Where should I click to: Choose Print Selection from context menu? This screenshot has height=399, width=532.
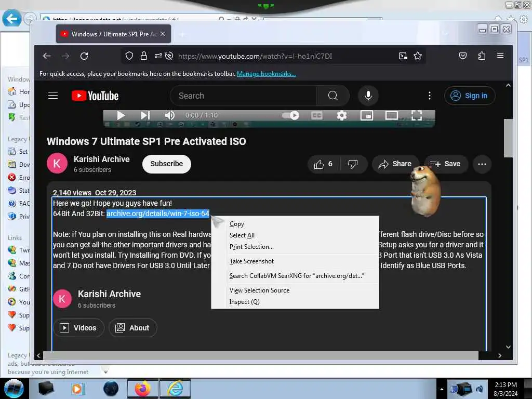click(295, 247)
